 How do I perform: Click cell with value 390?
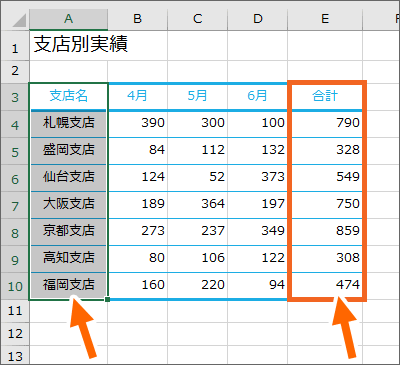138,124
